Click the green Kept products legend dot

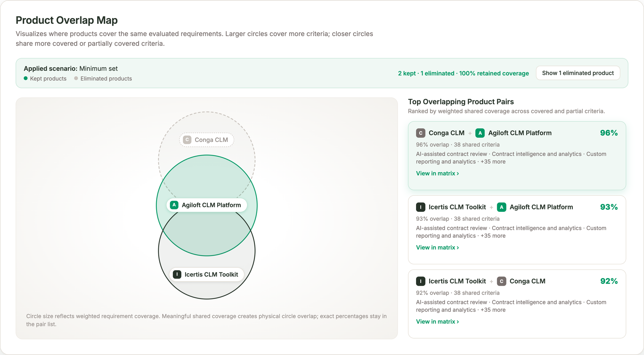point(26,78)
